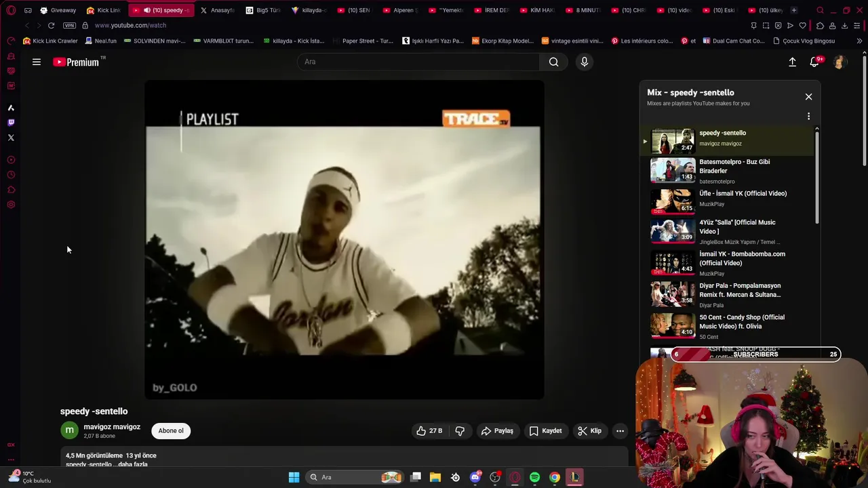Screen dimensions: 868x488
Task: Switch to the Kick Link browser tab
Action: (104, 10)
